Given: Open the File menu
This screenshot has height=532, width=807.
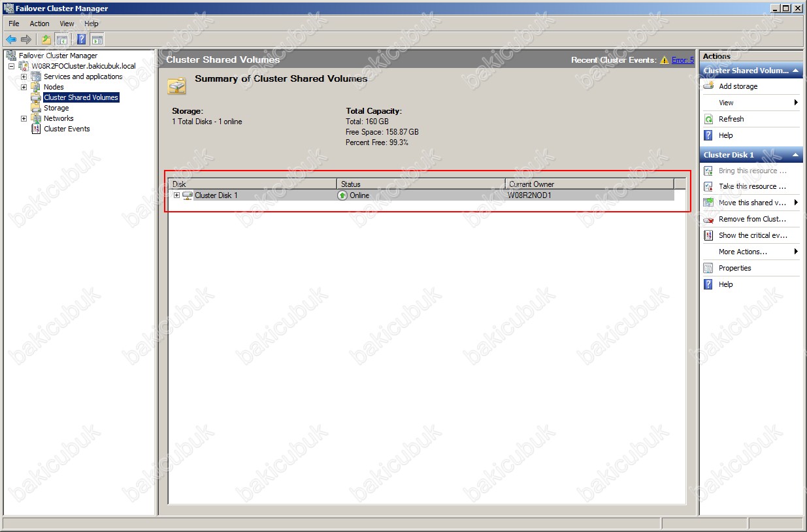Looking at the screenshot, I should pos(14,24).
